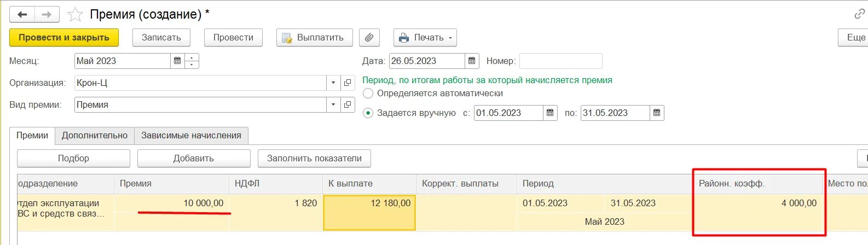Open the Организация record with open icon
Image resolution: width=868 pixels, height=245 pixels.
(x=348, y=83)
